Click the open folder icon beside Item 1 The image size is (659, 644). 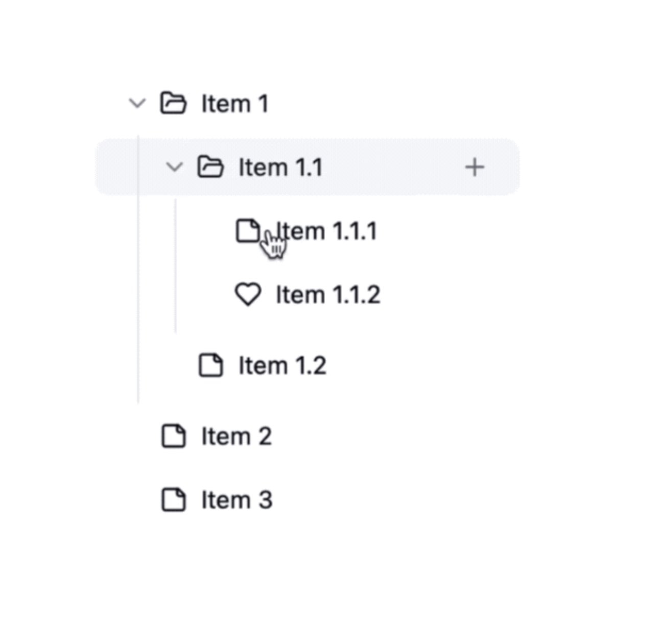point(173,103)
